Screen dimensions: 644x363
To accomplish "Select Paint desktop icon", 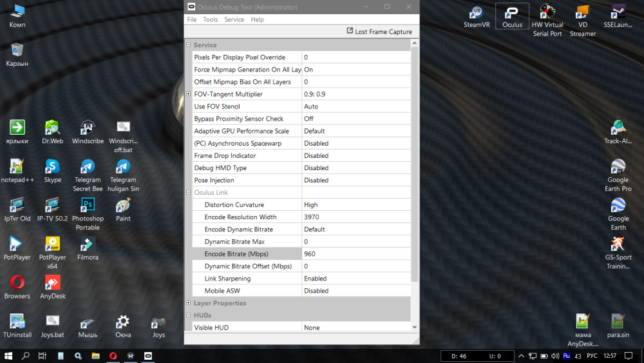I will pyautogui.click(x=123, y=210).
